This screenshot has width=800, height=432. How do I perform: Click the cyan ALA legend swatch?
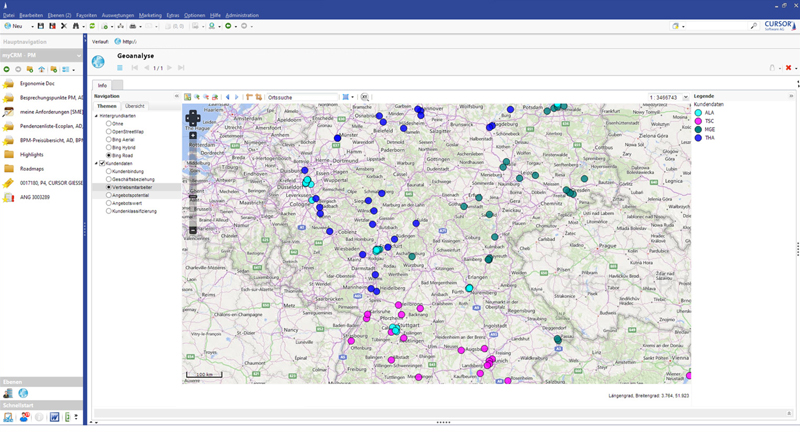[698, 113]
